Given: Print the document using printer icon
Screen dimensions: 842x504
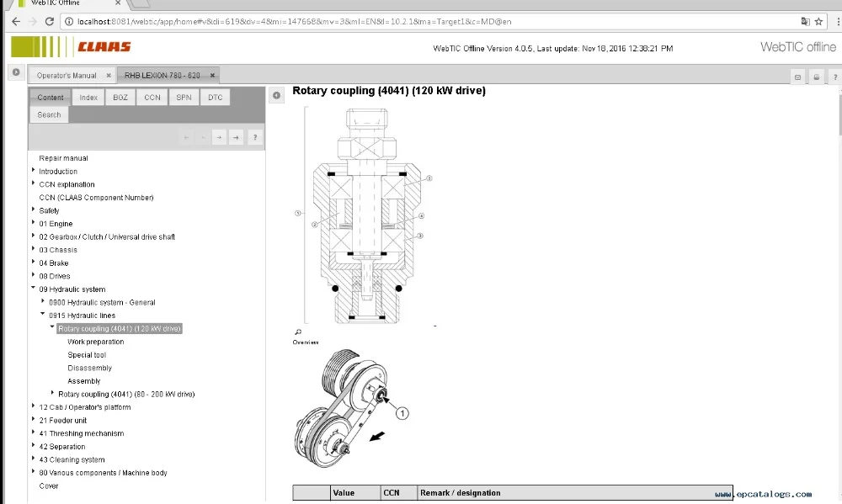Looking at the screenshot, I should [816, 77].
